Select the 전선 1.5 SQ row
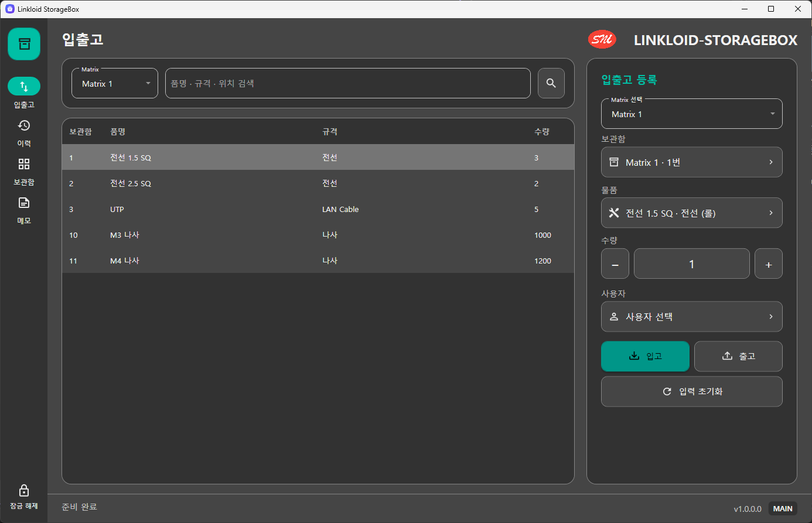The width and height of the screenshot is (812, 523). (x=318, y=158)
